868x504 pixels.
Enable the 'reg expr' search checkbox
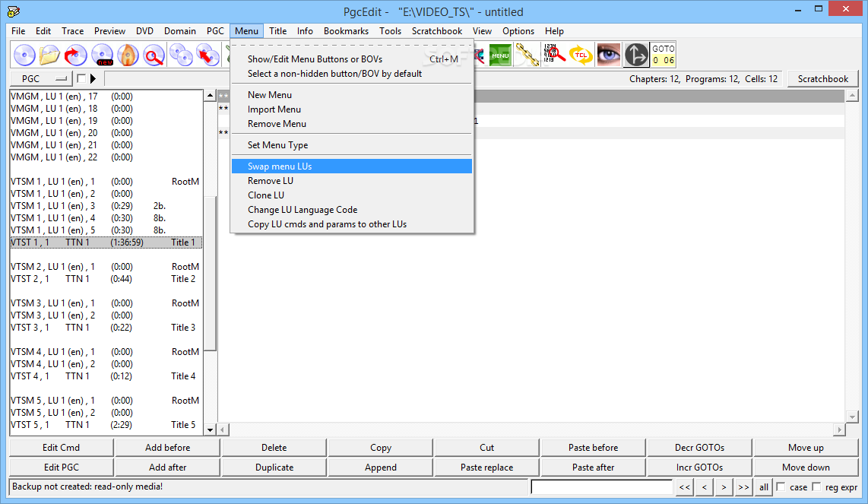point(816,487)
